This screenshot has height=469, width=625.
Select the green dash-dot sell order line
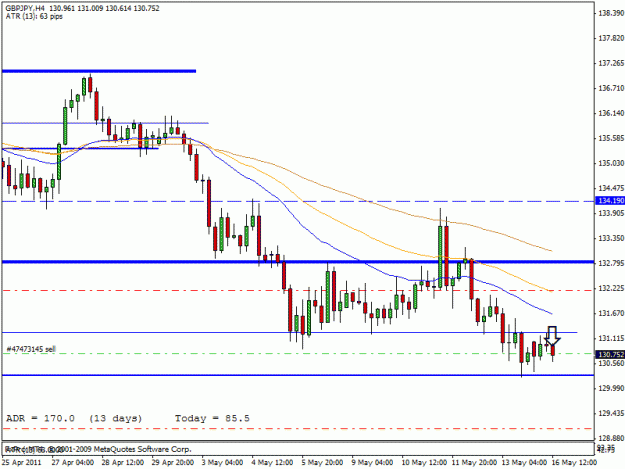point(298,353)
